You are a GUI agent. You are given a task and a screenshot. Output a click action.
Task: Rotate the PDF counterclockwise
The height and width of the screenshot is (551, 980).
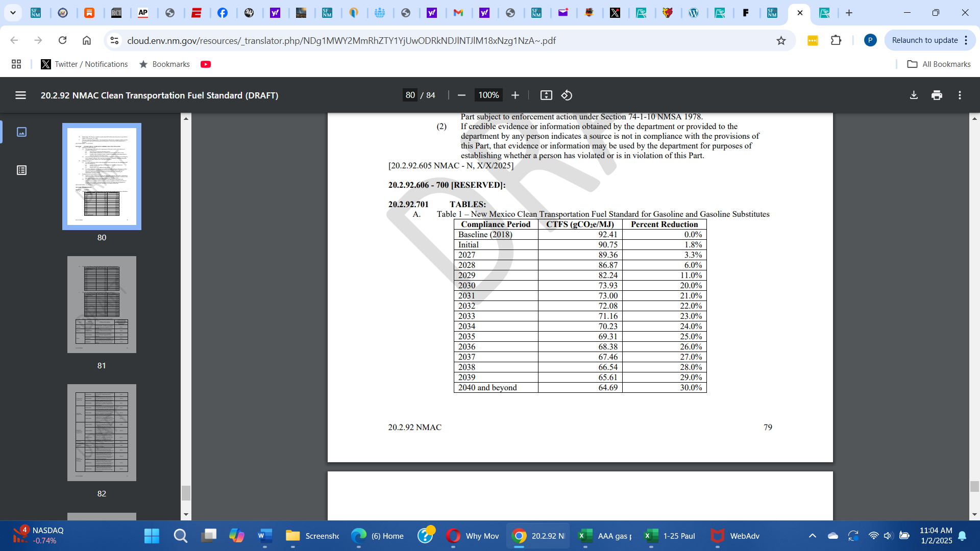pyautogui.click(x=567, y=95)
